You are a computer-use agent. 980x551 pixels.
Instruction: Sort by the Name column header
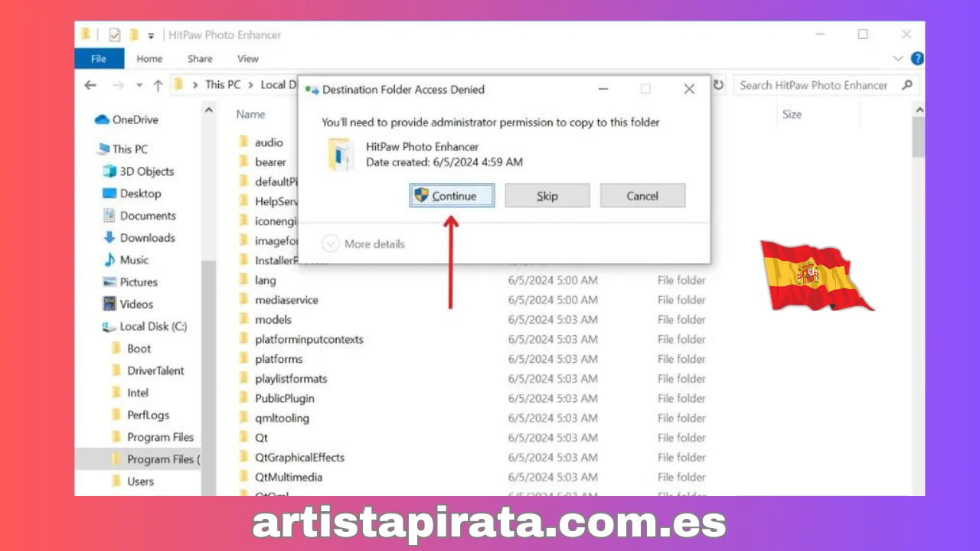250,114
